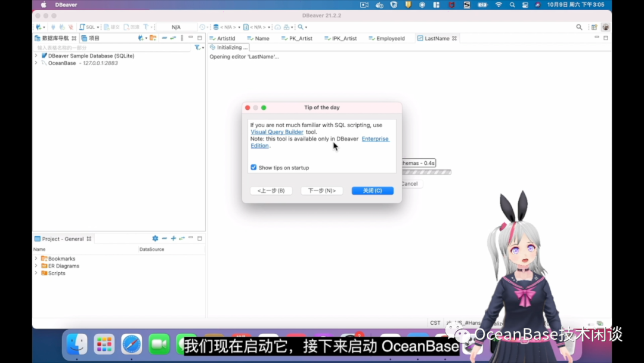Expand DBeaver Sample Database node
Viewport: 644px width, 363px height.
(x=36, y=56)
